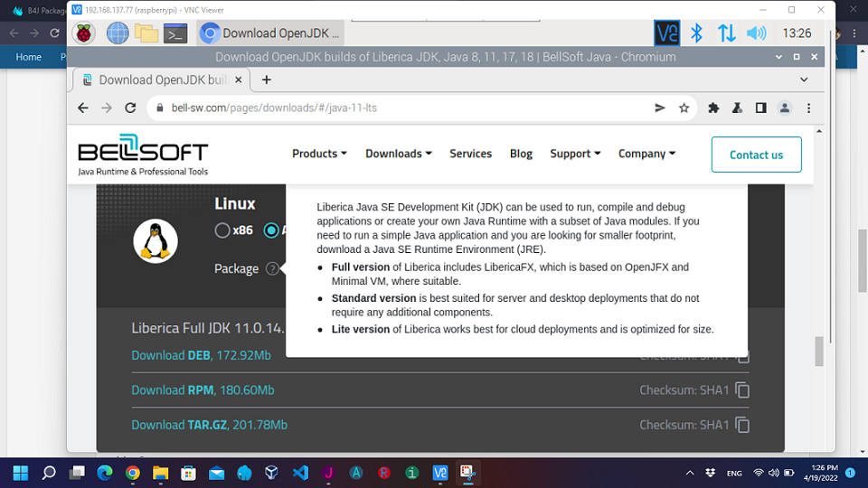Switch to VNC Viewer on the taskbar
Viewport: 868px width, 488px height.
[440, 473]
